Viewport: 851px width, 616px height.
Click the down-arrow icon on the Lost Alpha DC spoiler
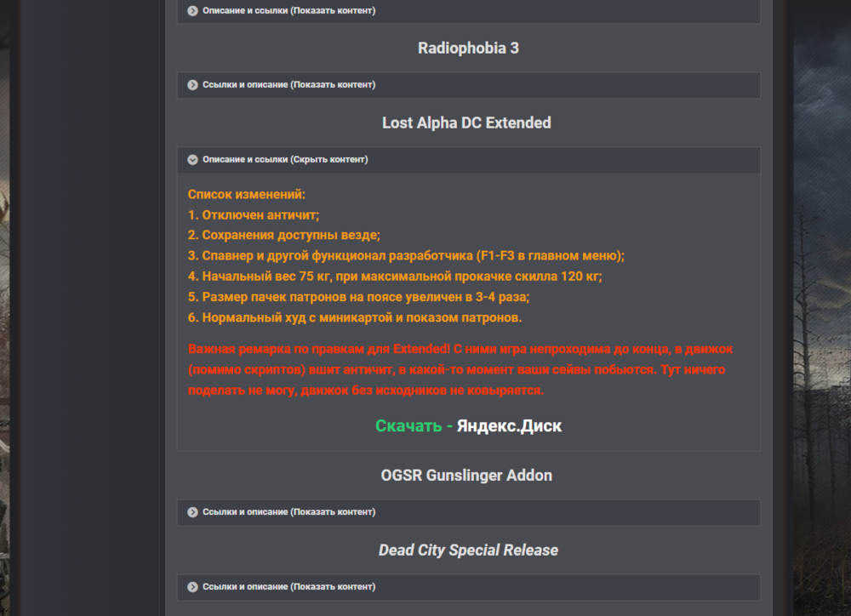(191, 159)
